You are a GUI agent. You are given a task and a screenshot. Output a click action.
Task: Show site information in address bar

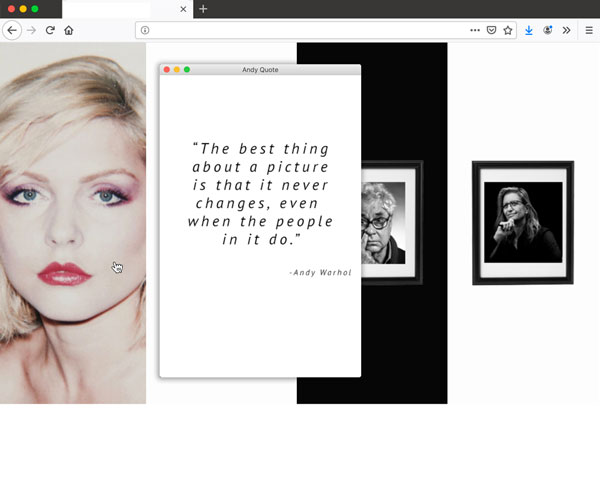146,30
